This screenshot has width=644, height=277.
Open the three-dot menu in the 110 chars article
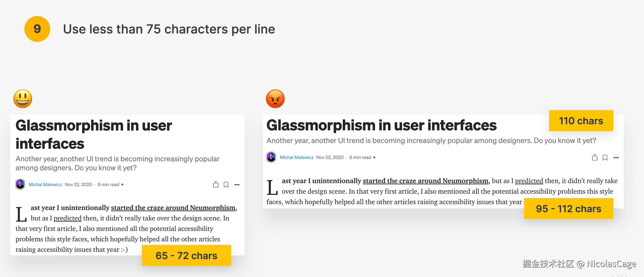point(616,158)
